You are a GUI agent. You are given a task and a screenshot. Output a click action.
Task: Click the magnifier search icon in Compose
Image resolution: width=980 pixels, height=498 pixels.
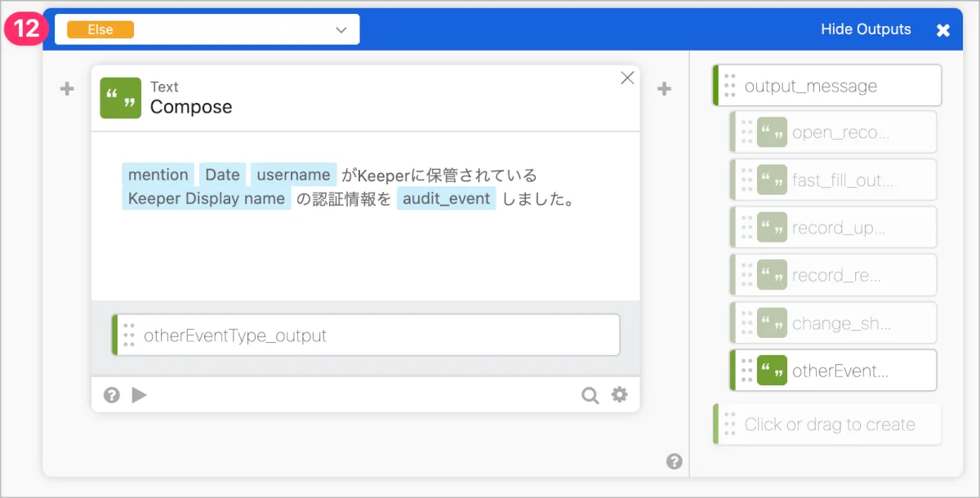pos(590,395)
